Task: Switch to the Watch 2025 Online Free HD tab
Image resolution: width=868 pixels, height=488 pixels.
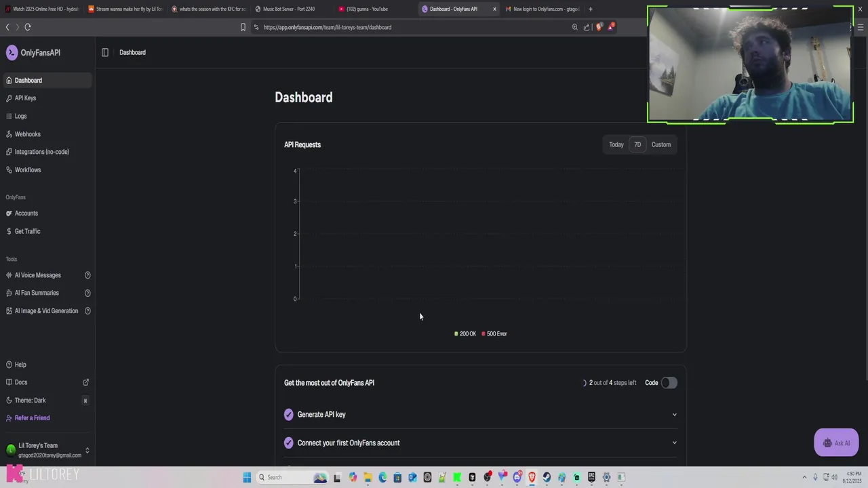Action: [x=42, y=9]
